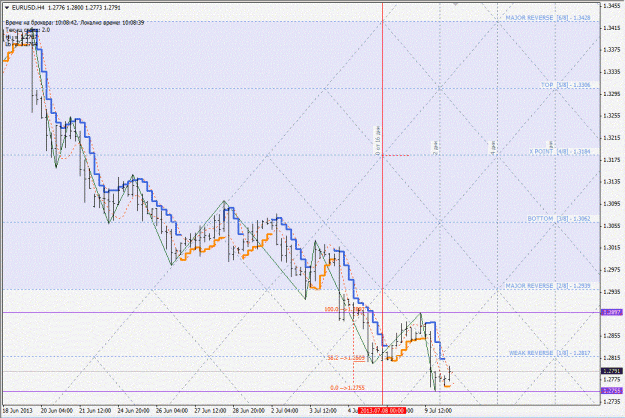The height and width of the screenshot is (418, 625).
Task: Click the 1.2735 price scale value
Action: click(x=612, y=402)
